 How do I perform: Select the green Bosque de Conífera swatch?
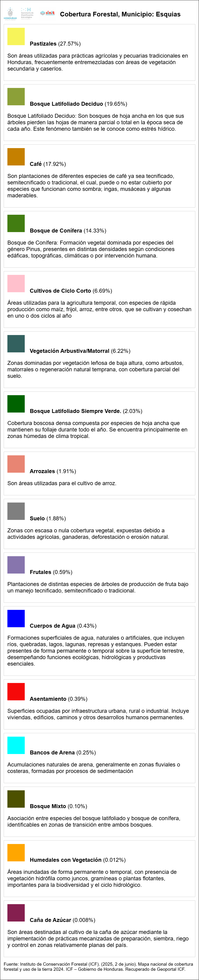[16, 223]
